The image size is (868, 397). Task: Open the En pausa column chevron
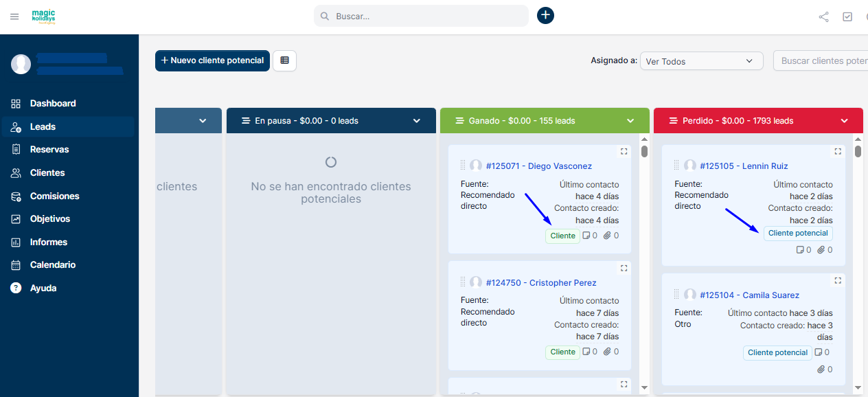coord(417,121)
